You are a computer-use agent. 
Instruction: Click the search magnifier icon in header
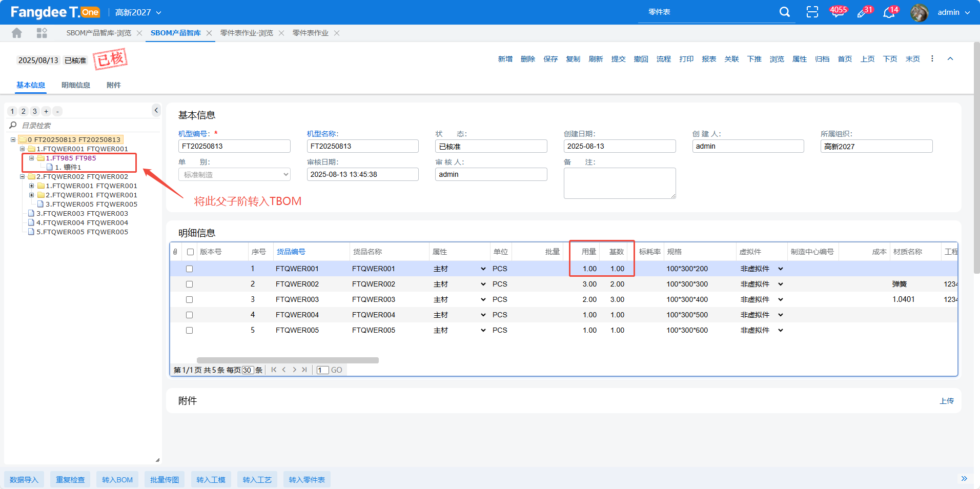[784, 12]
